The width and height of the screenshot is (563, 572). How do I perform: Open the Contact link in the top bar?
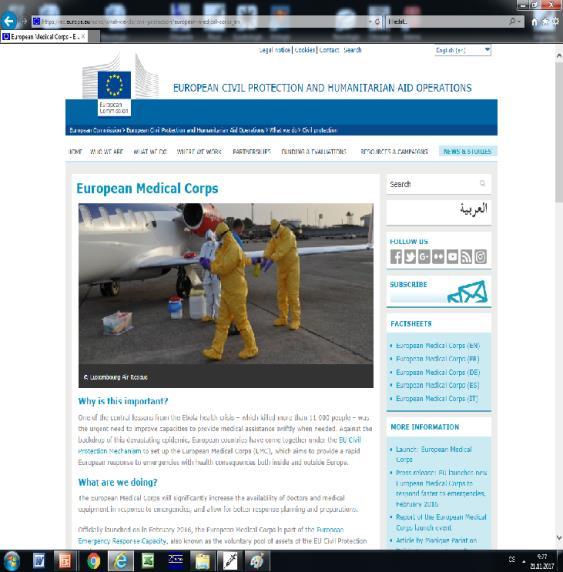click(329, 50)
